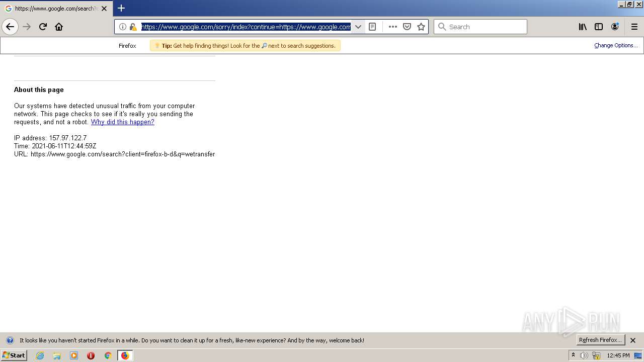Viewport: 644px width, 362px height.
Task: Open volume control in system tray
Action: pyautogui.click(x=584, y=355)
